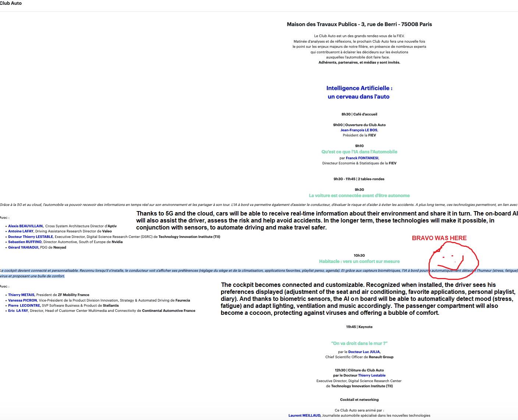The height and width of the screenshot is (420, 518).
Task: Open the Gérard YAHIAOUI link
Action: tap(23, 248)
